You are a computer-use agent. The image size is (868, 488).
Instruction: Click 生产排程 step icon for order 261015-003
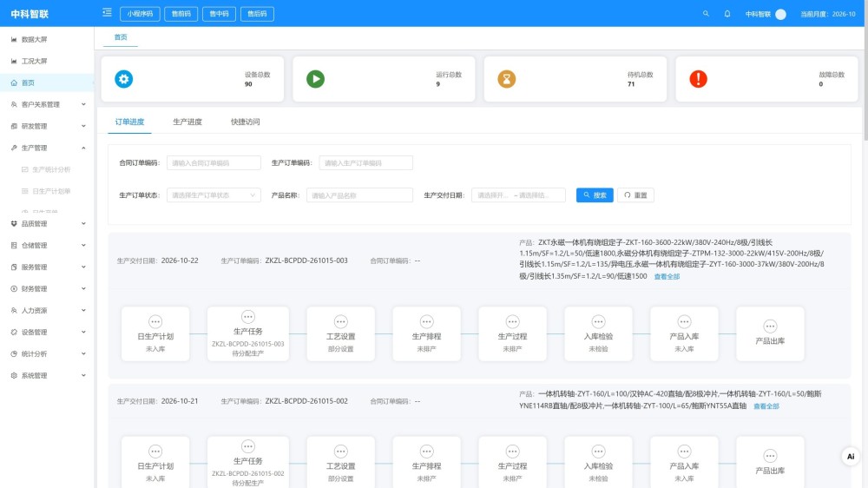[x=426, y=322]
